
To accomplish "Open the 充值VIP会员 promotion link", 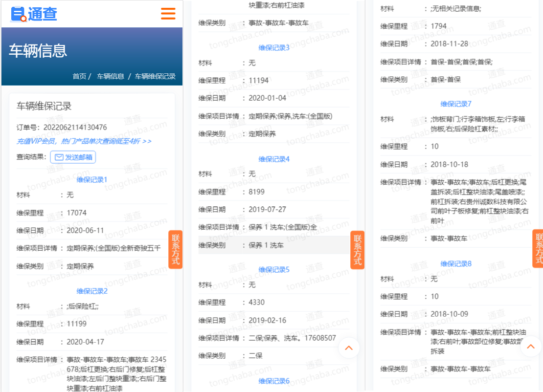I will [84, 141].
